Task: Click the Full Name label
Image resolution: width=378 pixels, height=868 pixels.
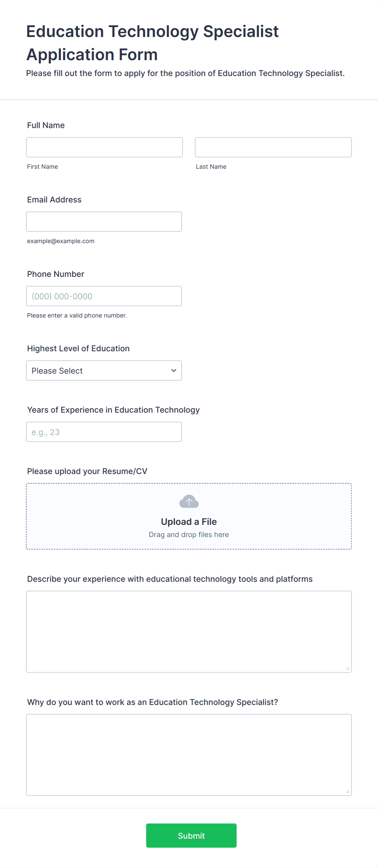Action: click(x=46, y=125)
